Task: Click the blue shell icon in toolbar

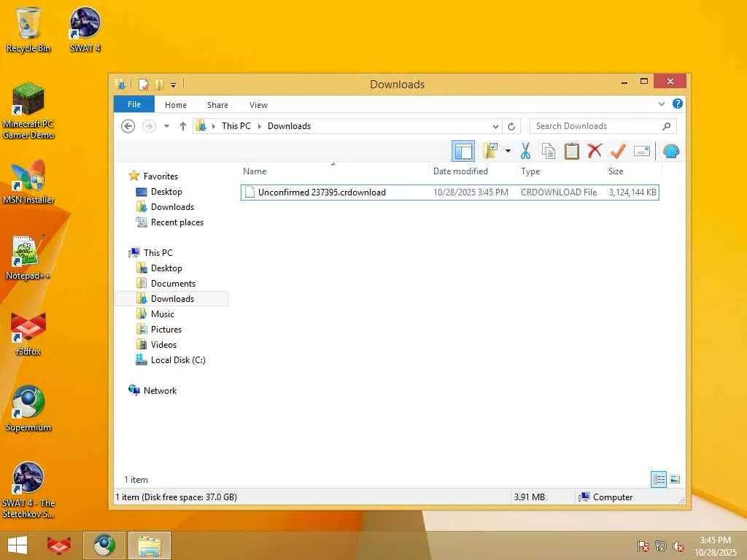Action: (671, 152)
